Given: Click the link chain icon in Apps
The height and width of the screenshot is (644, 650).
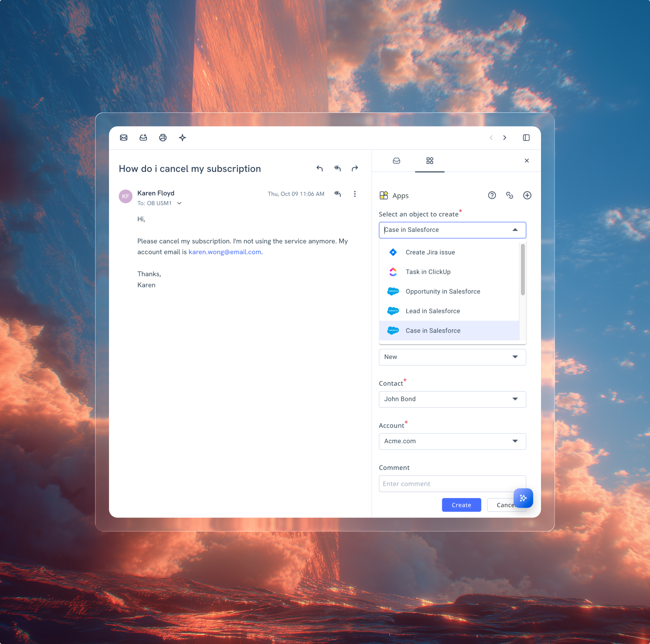Looking at the screenshot, I should [509, 196].
